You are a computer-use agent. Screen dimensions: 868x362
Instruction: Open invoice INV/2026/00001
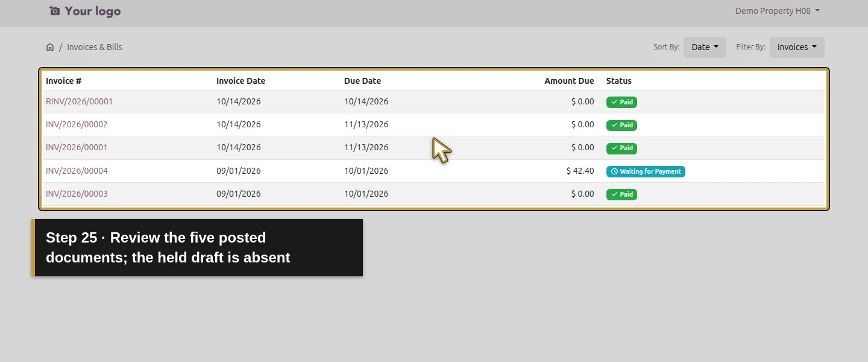click(x=77, y=147)
